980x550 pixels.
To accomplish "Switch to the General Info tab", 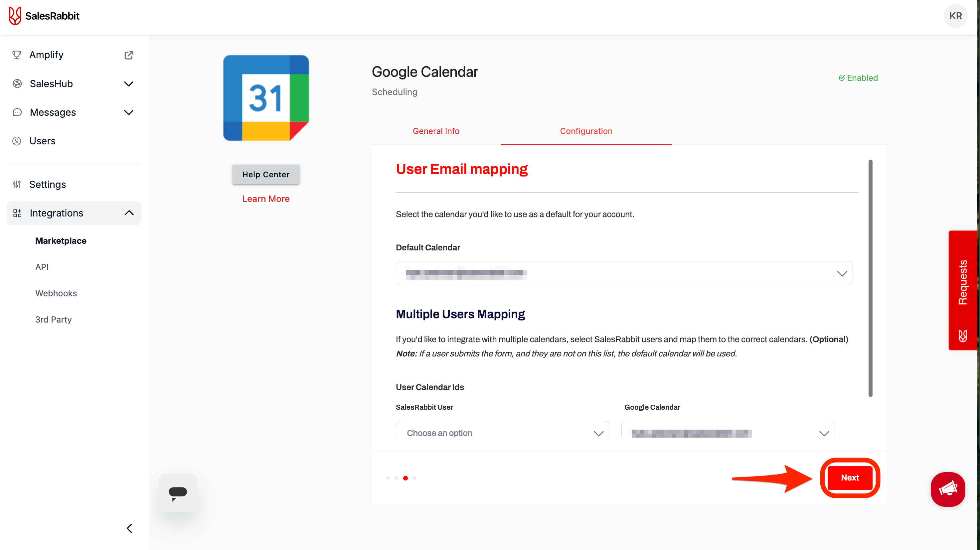I will coord(435,131).
